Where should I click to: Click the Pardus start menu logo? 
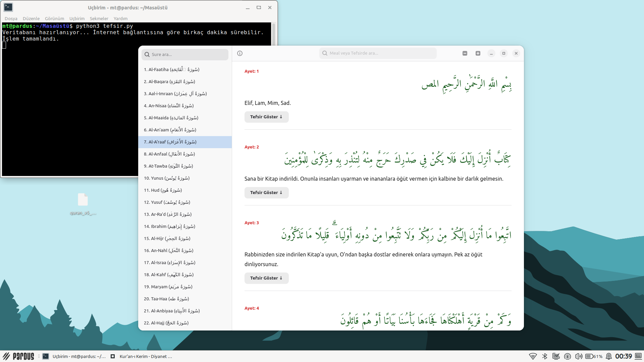pos(19,356)
